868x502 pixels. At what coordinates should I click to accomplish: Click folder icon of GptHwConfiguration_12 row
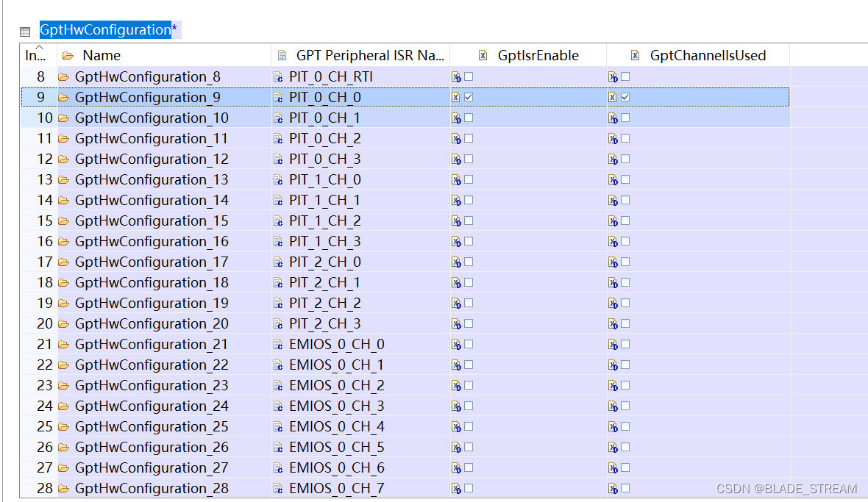(x=64, y=159)
